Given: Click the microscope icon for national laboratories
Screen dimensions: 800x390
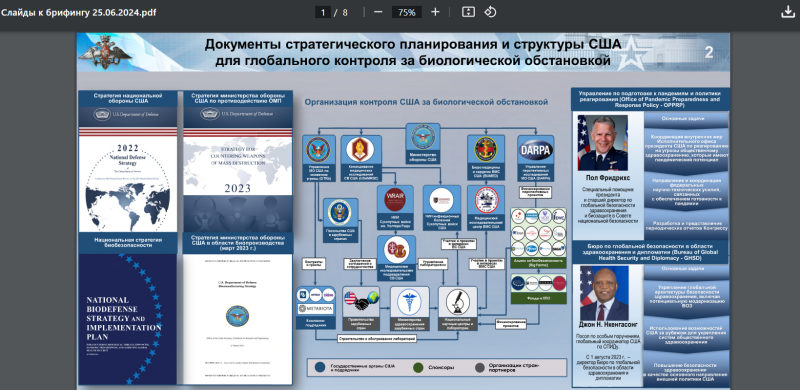Looking at the screenshot, I should tap(457, 302).
